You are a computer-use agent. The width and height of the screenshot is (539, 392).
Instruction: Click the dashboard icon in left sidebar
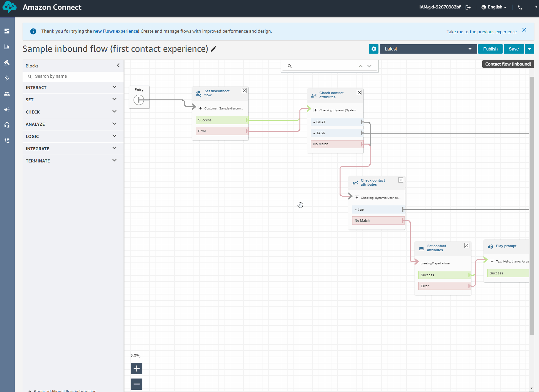pyautogui.click(x=7, y=31)
